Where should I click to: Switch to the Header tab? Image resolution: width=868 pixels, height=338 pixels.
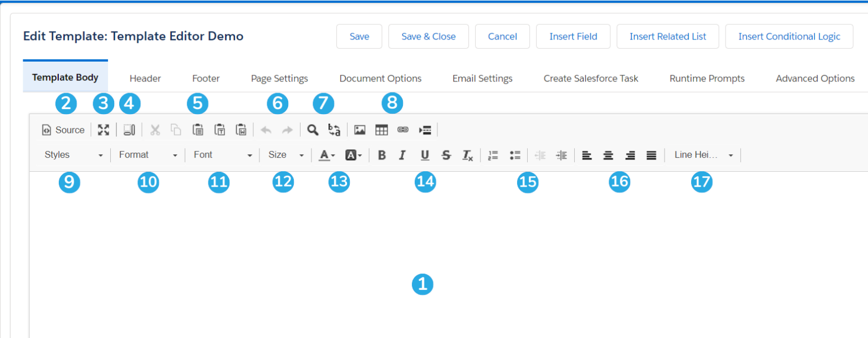145,78
